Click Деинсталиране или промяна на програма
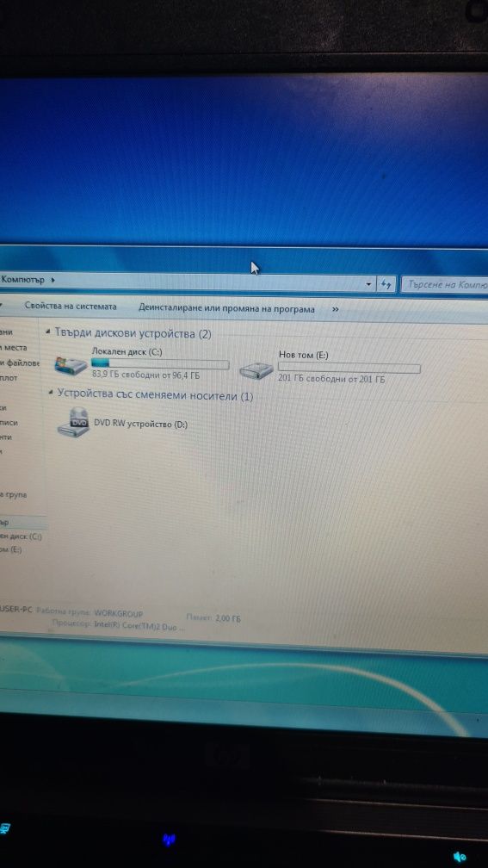 [226, 309]
